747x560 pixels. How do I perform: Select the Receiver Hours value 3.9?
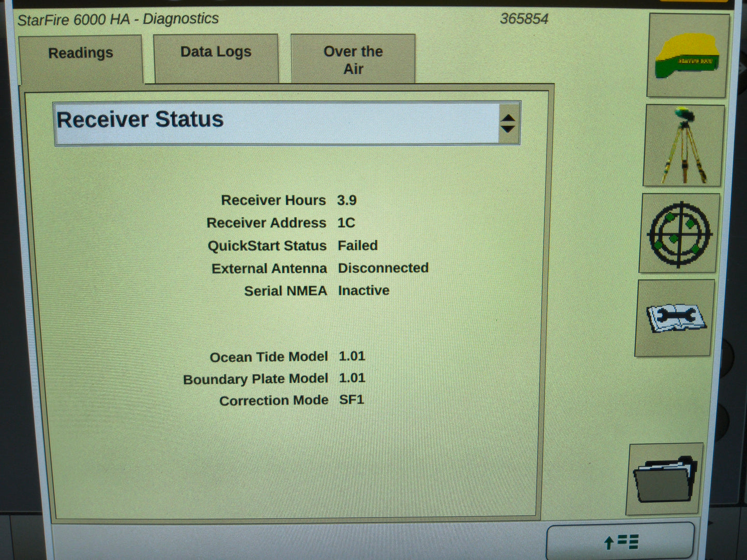347,200
